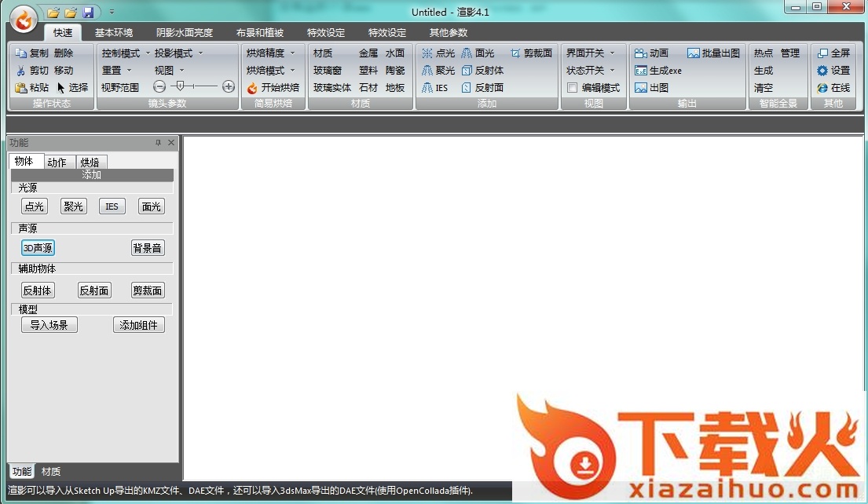868x504 pixels.
Task: Switch to the 其他参数 ribbon tab
Action: (449, 33)
